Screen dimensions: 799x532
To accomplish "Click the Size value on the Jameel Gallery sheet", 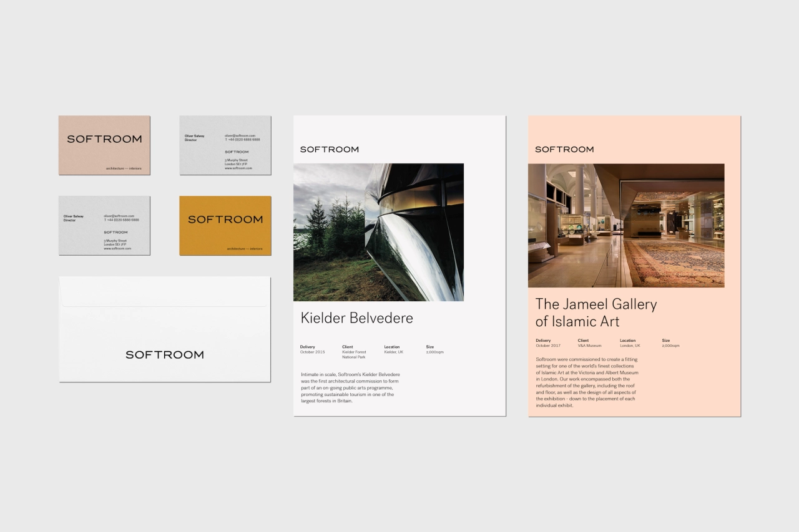I will [x=670, y=346].
